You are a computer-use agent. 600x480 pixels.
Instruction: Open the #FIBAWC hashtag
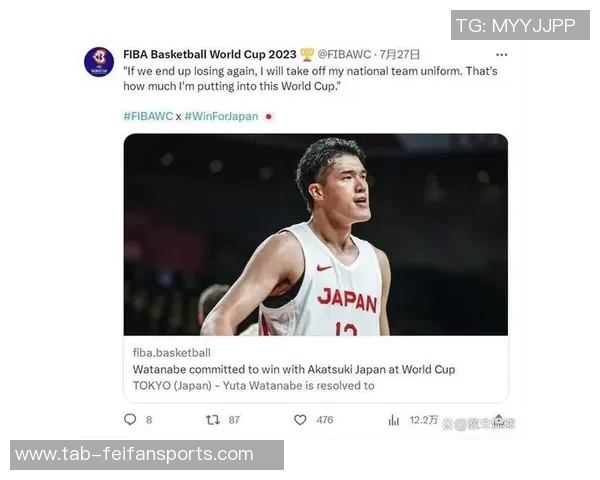click(x=148, y=116)
